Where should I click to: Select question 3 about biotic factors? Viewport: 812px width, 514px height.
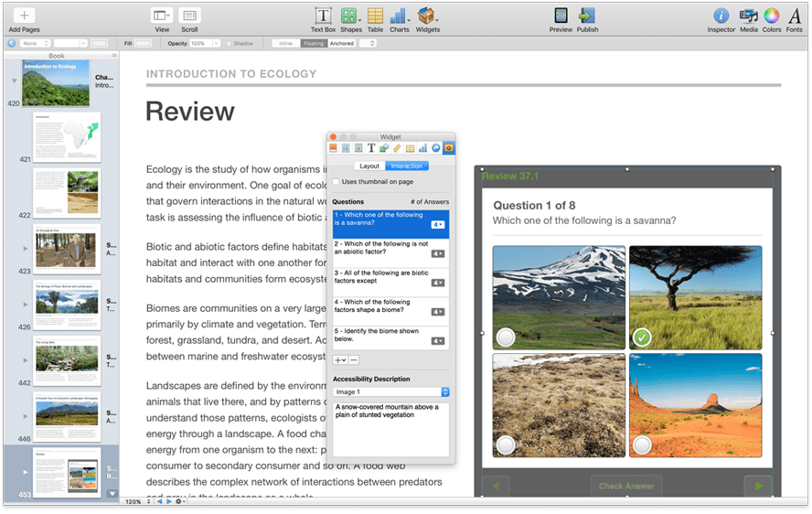390,283
